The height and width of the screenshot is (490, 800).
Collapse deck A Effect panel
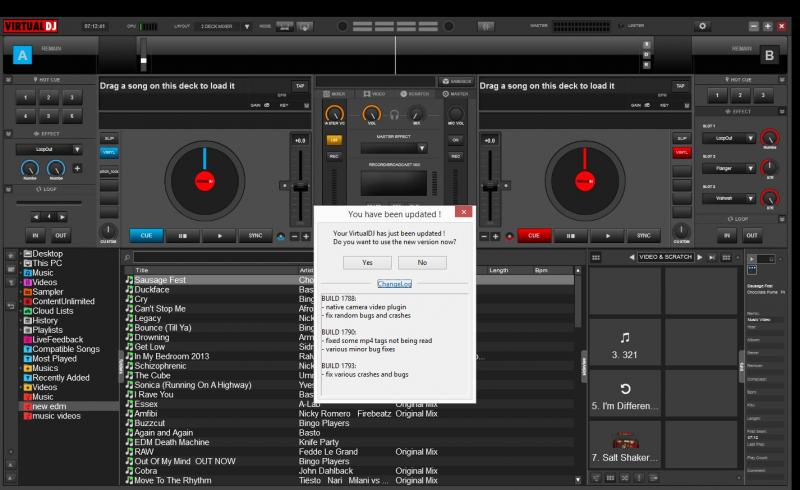coord(8,134)
